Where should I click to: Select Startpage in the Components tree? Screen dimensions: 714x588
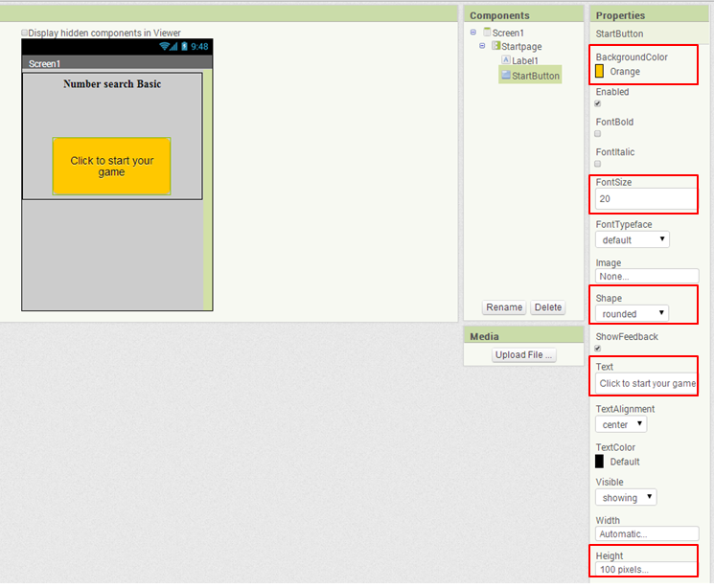[521, 46]
